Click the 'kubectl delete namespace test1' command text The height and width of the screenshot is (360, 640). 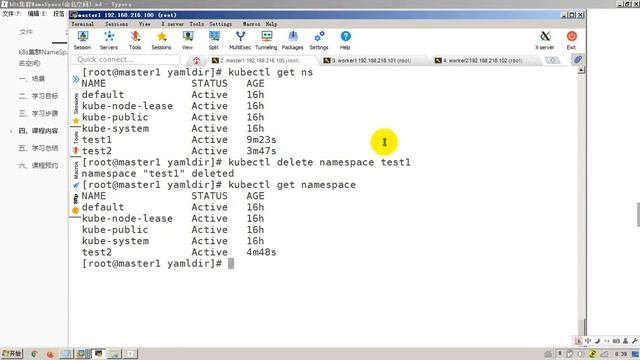[319, 162]
